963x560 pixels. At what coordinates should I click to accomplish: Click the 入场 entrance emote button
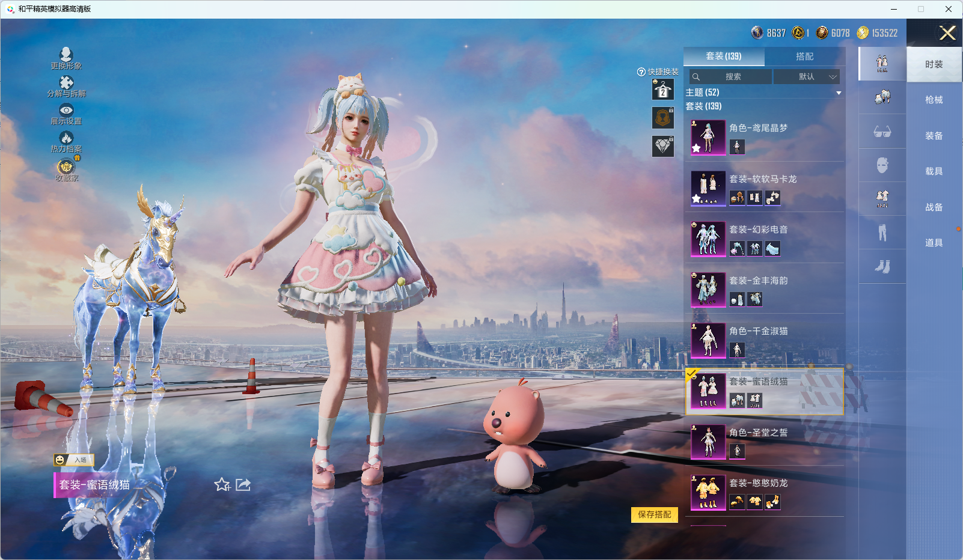click(x=74, y=460)
